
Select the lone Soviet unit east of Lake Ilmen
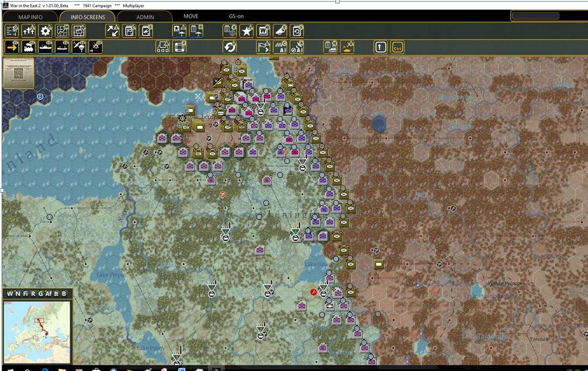(x=379, y=265)
